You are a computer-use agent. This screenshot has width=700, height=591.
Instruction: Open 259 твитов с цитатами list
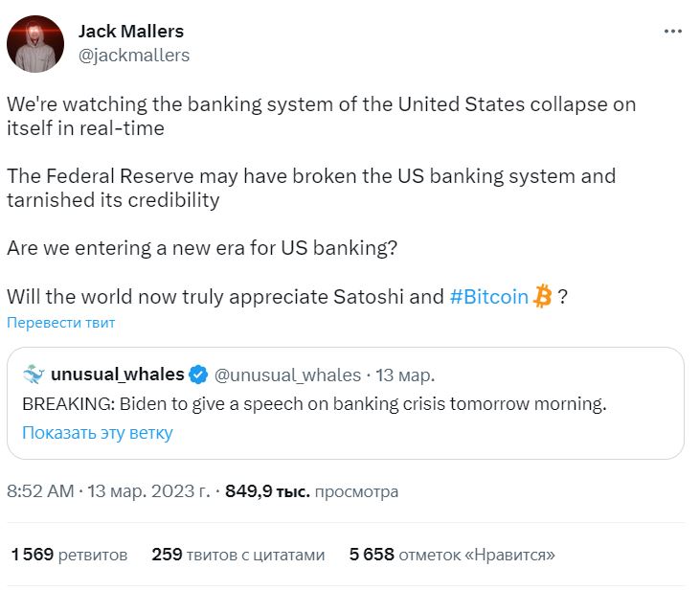pos(237,555)
